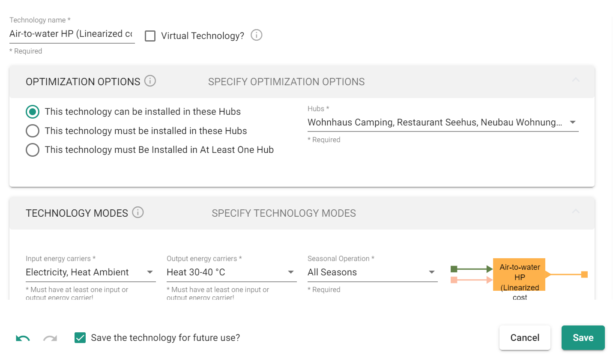613x364 pixels.
Task: Click the Virtual Technology info icon
Action: (256, 35)
